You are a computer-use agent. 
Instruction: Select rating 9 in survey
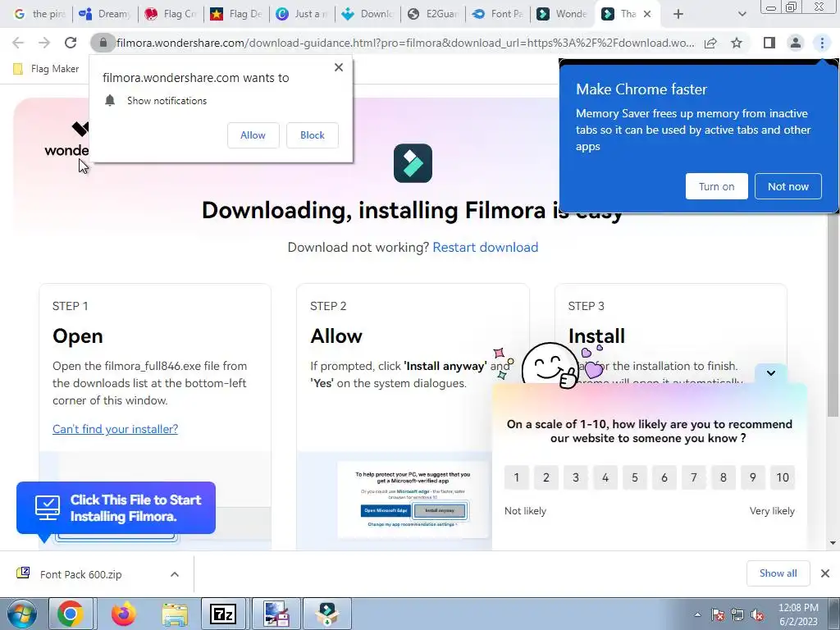[753, 477]
